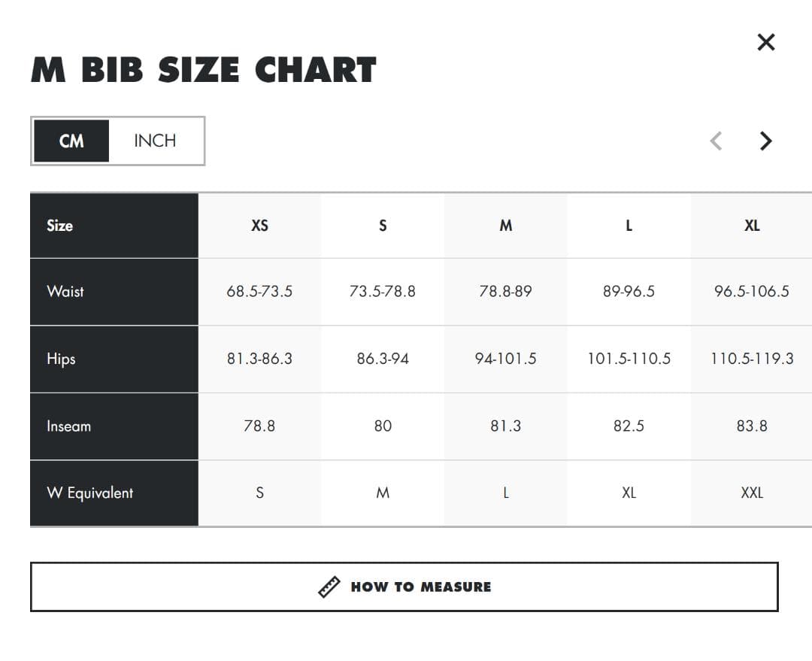Click the Inseam row label
The width and height of the screenshot is (812, 661).
[69, 426]
